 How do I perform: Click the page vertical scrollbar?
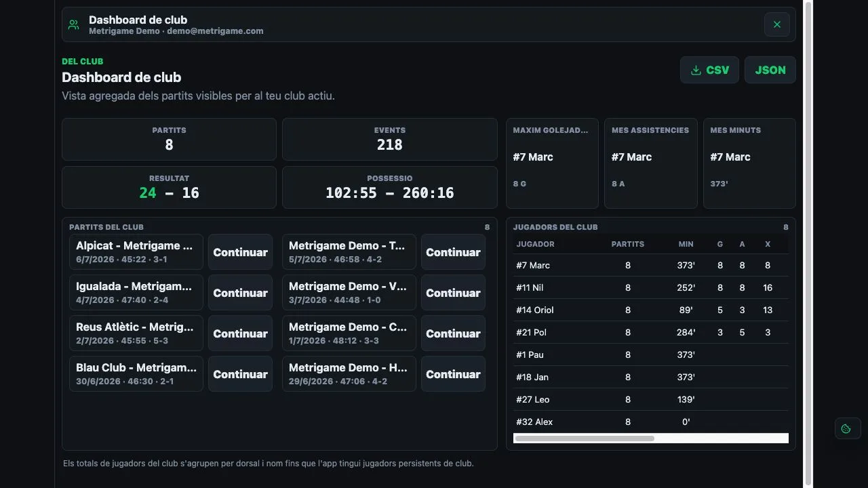[x=808, y=244]
